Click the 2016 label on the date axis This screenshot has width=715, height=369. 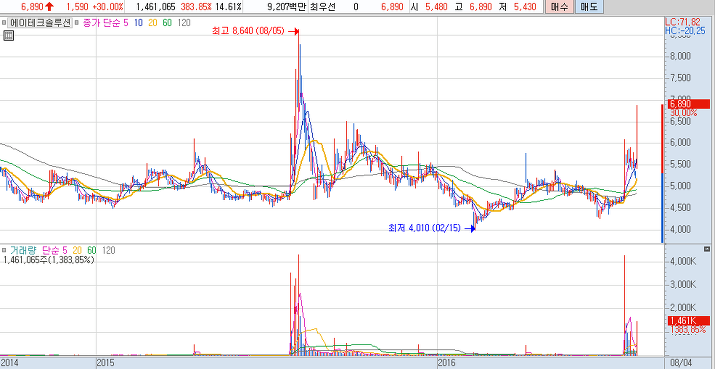446,363
